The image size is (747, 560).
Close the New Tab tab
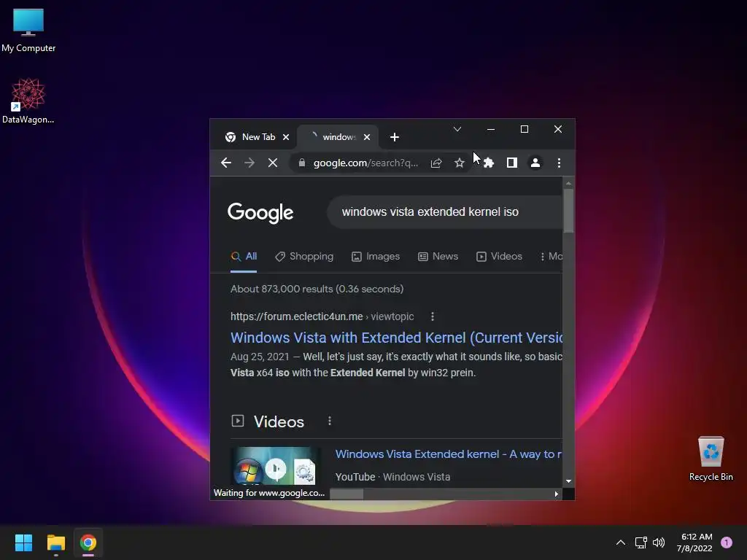pyautogui.click(x=286, y=137)
